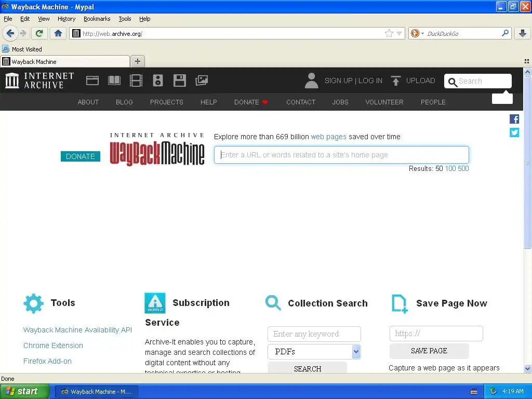Click the Wayback Machine logo
The image size is (532, 399).
pos(157,149)
